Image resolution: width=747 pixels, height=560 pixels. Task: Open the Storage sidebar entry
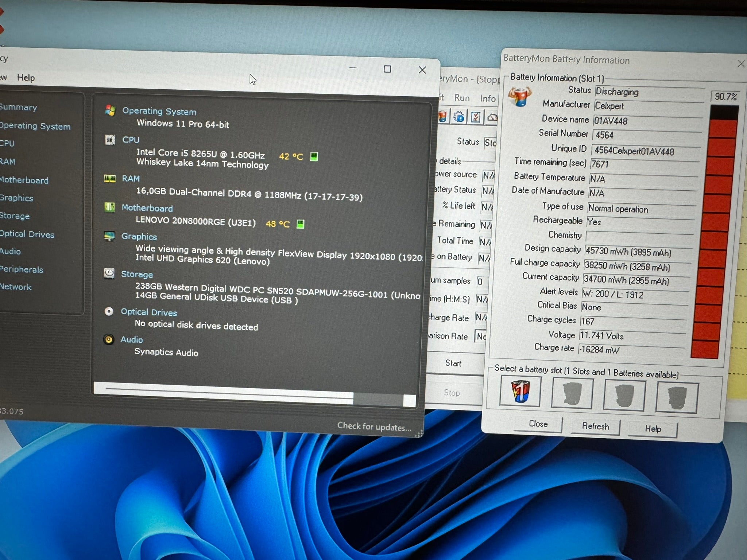(15, 216)
